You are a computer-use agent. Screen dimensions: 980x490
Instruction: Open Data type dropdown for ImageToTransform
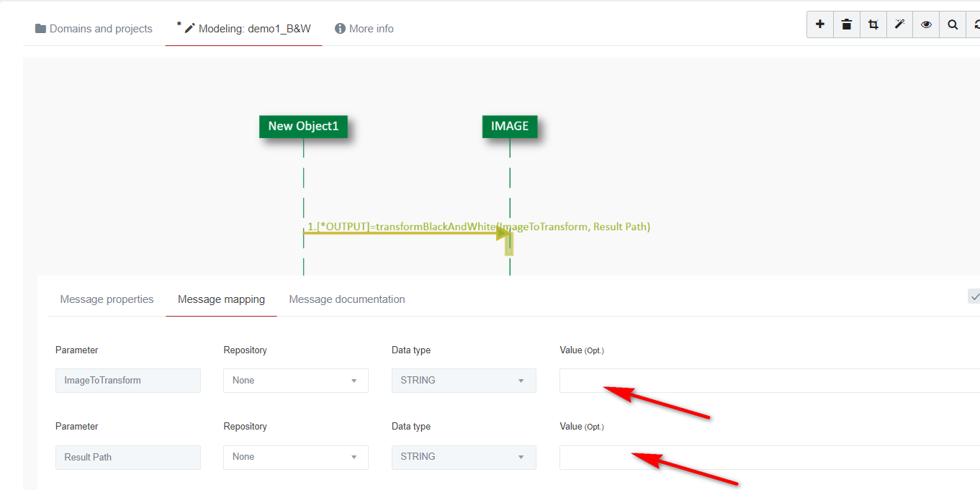[464, 381]
